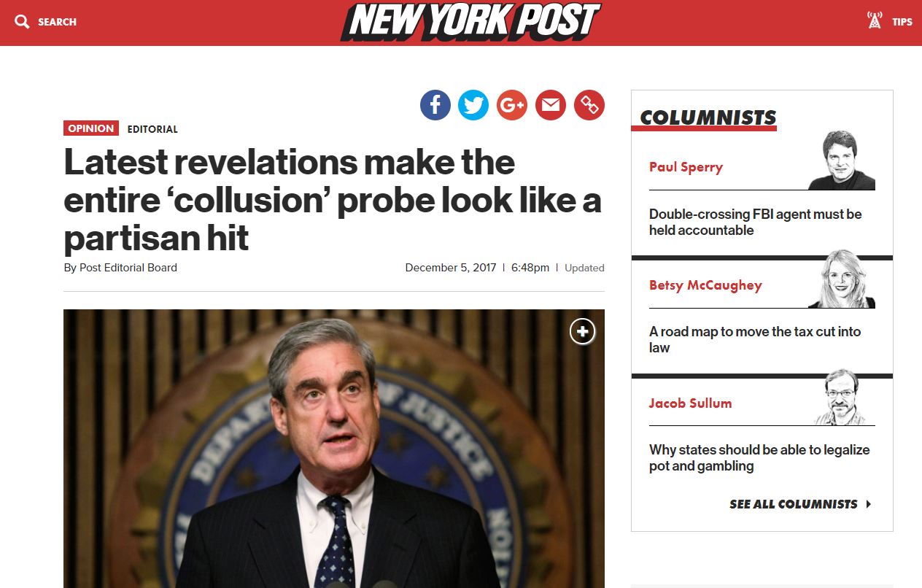Click the New York Post logo

coord(470,21)
